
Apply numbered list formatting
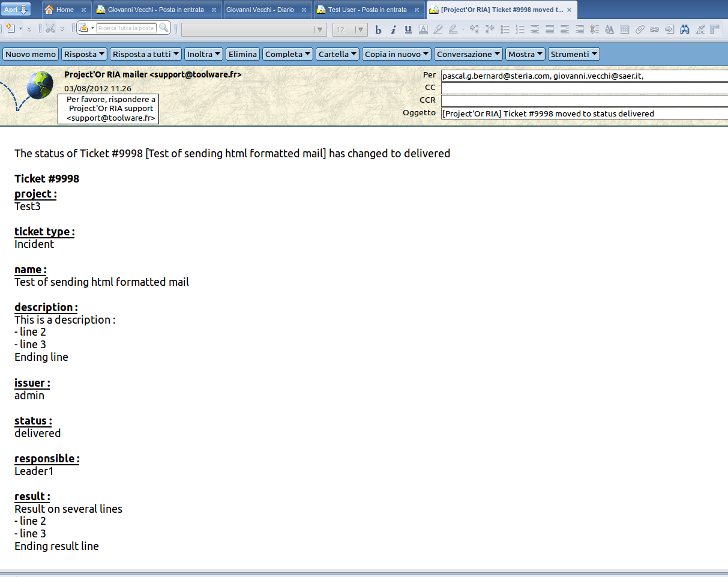coord(520,29)
